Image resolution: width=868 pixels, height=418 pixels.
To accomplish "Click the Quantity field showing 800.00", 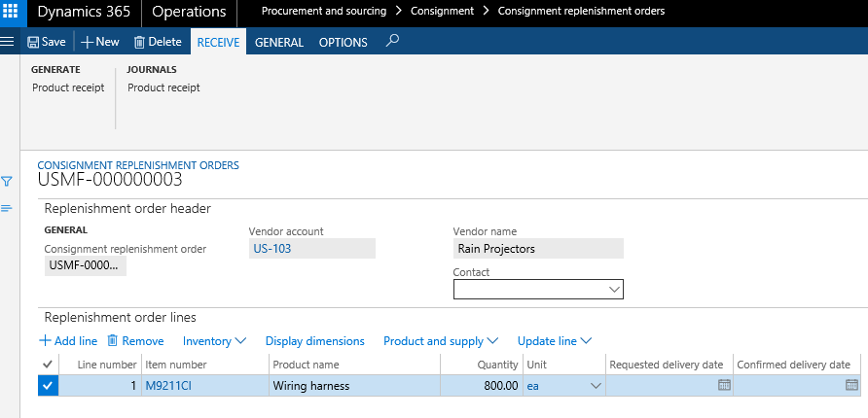I will click(x=481, y=386).
